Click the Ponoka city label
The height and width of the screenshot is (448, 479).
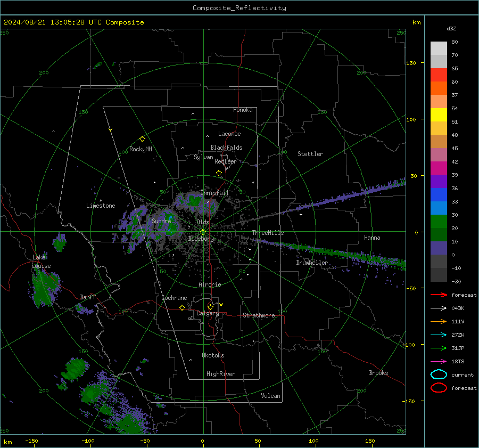(x=243, y=110)
